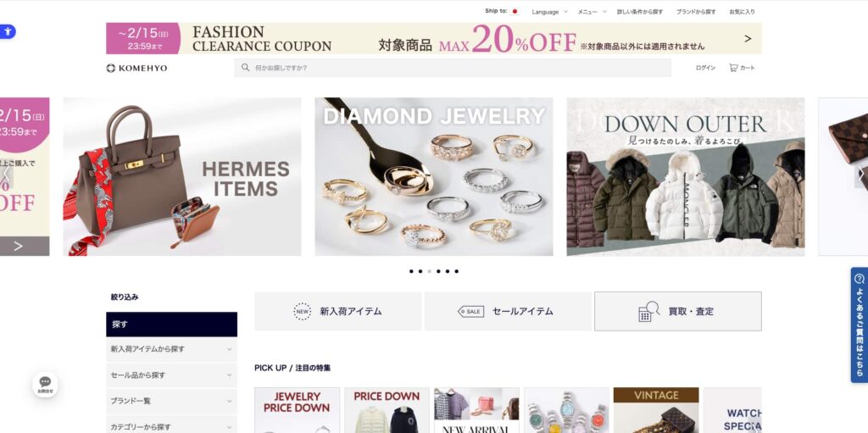Click the Japan flag ship-to icon
The width and height of the screenshot is (868, 433).
[515, 11]
